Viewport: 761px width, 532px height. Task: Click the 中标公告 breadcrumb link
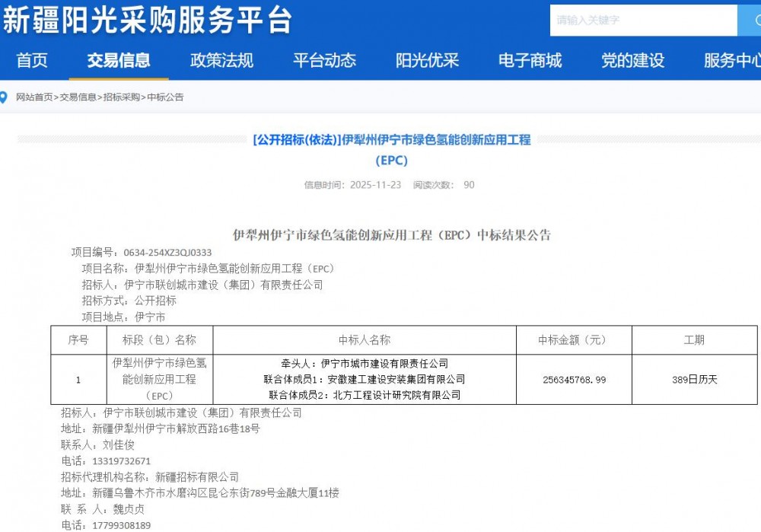(x=165, y=97)
